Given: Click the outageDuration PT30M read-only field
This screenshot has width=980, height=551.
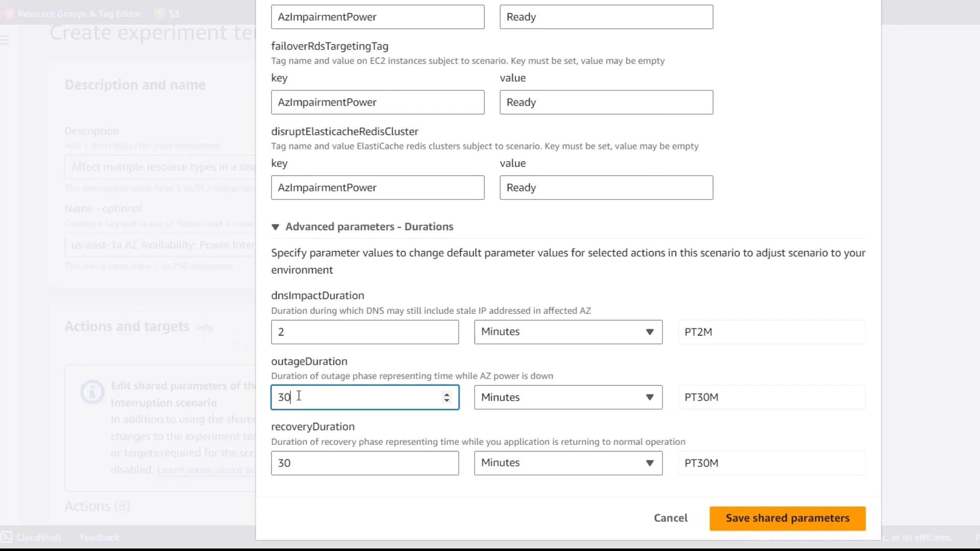Looking at the screenshot, I should click(771, 397).
